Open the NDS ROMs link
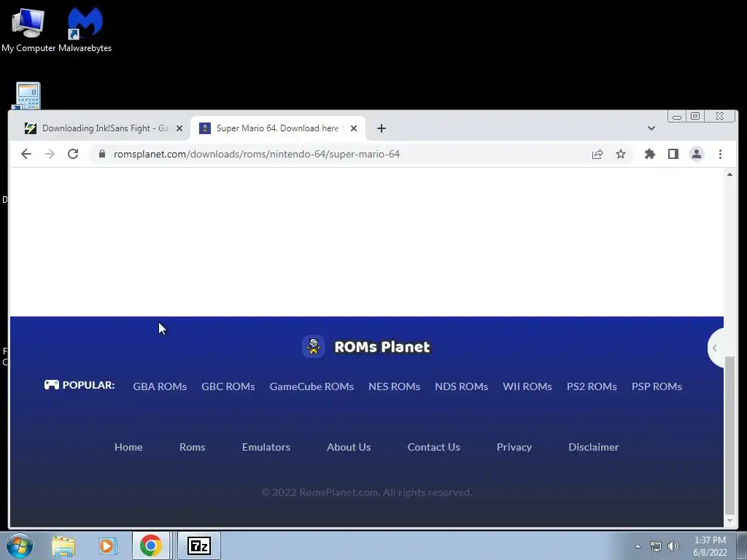The width and height of the screenshot is (747, 560). click(x=461, y=386)
